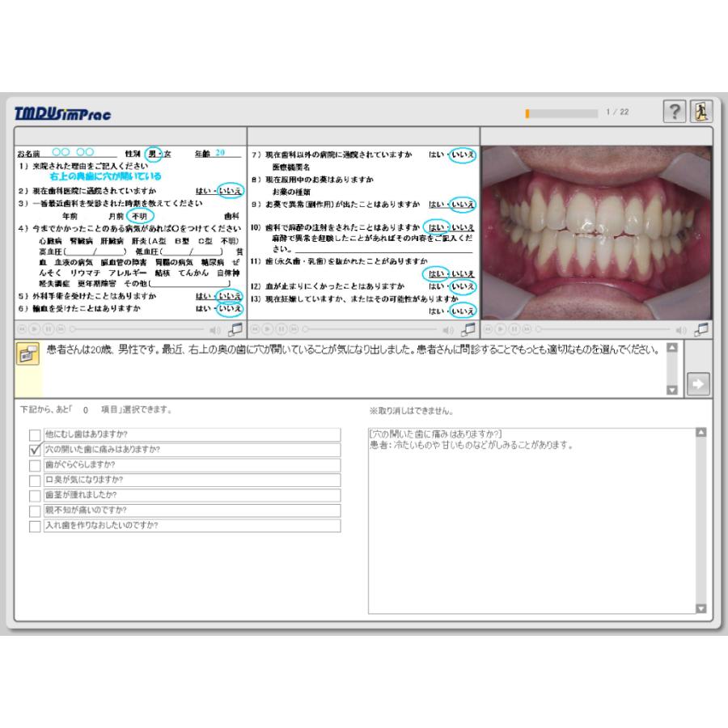728x728 pixels.
Task: Click the left medical questionnaire image
Action: 130,233
